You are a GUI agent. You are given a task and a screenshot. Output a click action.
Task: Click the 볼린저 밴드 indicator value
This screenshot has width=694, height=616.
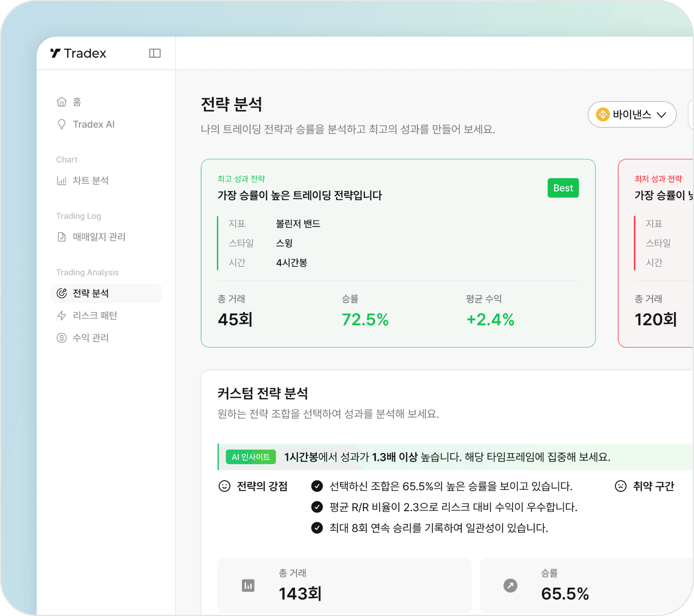point(298,224)
